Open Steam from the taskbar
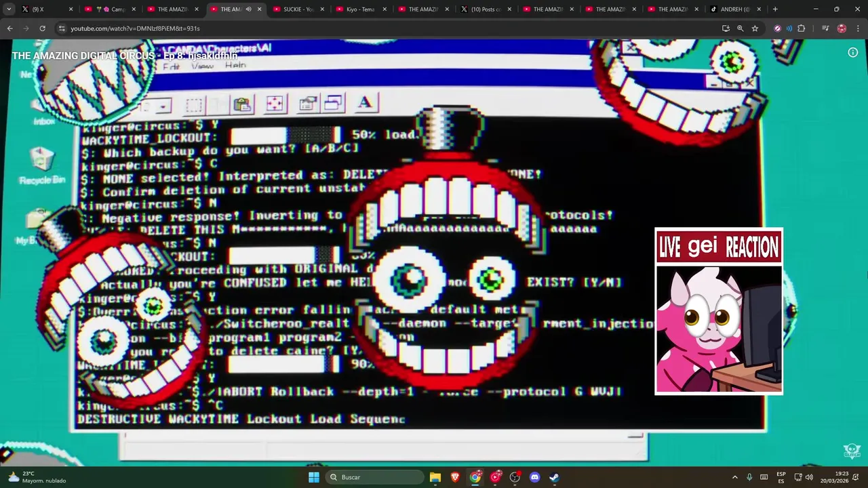Viewport: 868px width, 488px height. 554,477
